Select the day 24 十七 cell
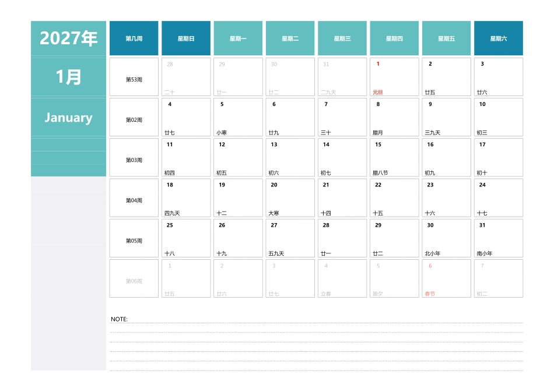Screen dimensions: 554x392 pyautogui.click(x=499, y=197)
